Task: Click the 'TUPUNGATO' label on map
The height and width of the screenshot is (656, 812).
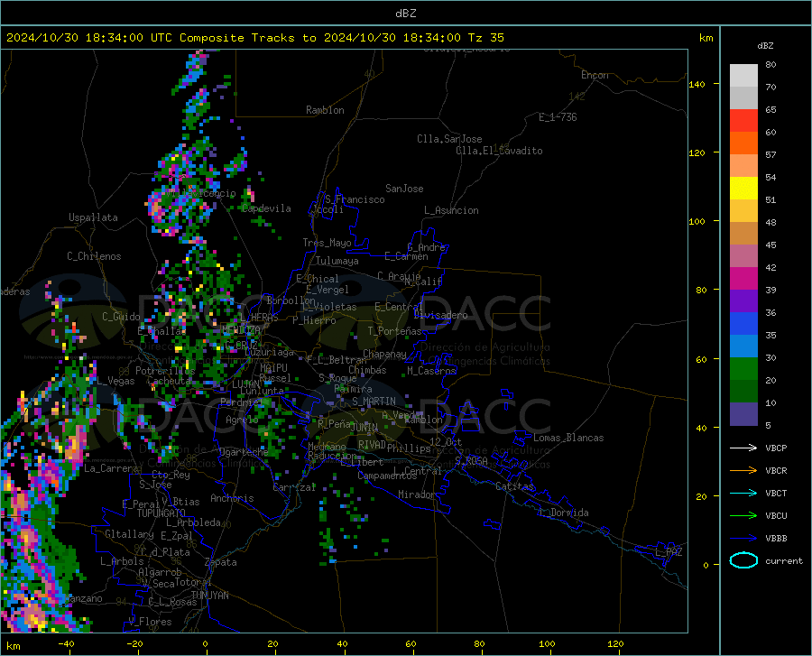Action: (161, 513)
